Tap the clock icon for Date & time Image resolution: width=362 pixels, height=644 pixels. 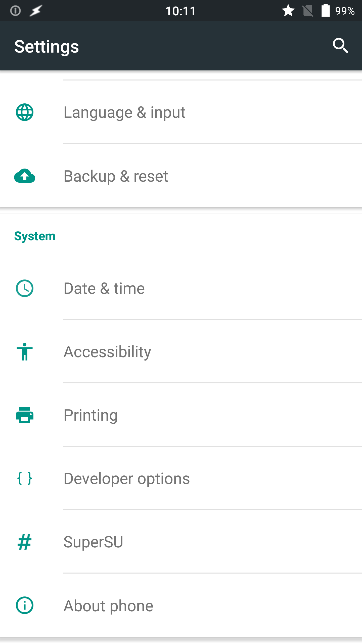[x=25, y=288]
